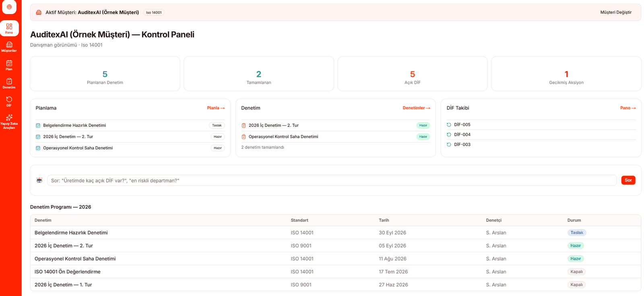Image resolution: width=644 pixels, height=296 pixels.
Task: Open the Pano dashboard sidebar icon
Action: [x=9, y=28]
